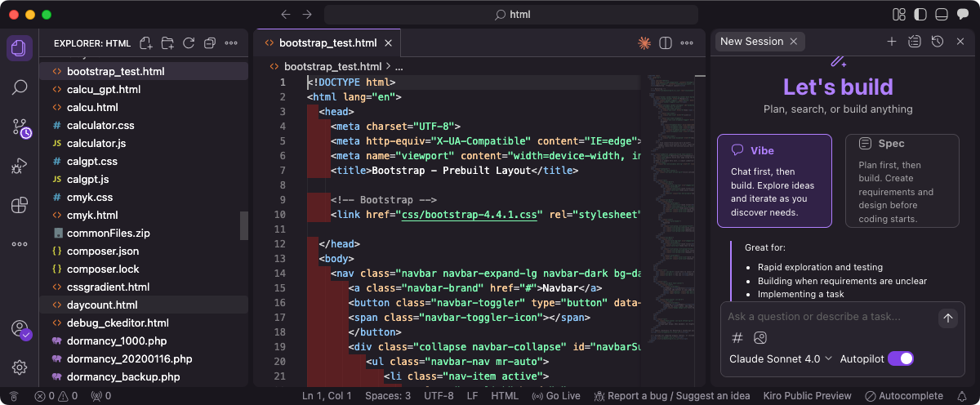Change the UTF-8 file encoding
The image size is (980, 405).
coord(439,396)
